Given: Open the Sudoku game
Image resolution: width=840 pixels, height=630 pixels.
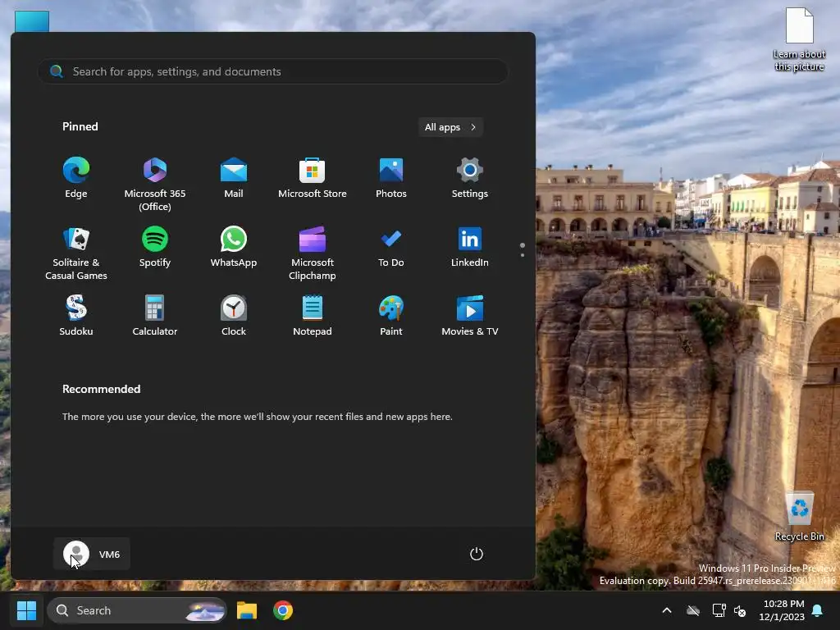Looking at the screenshot, I should tap(76, 316).
